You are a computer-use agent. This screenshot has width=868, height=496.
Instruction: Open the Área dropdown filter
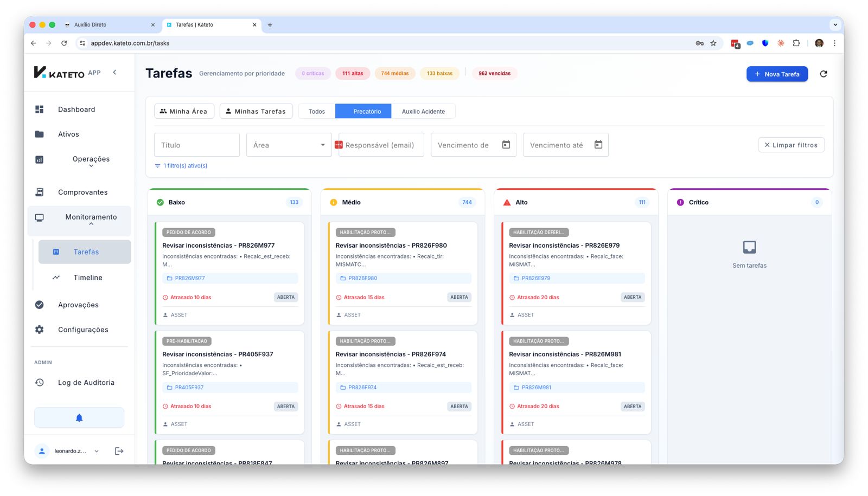click(289, 145)
